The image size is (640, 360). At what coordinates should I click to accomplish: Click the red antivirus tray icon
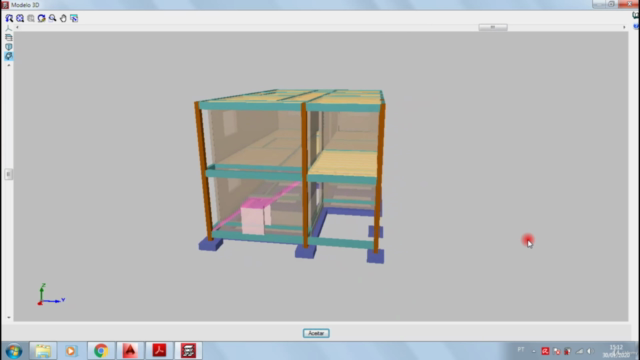545,351
